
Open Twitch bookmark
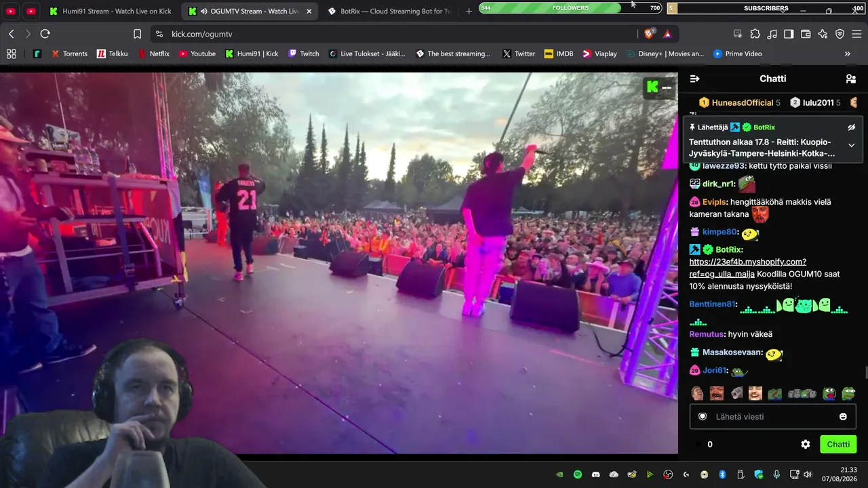click(x=303, y=54)
